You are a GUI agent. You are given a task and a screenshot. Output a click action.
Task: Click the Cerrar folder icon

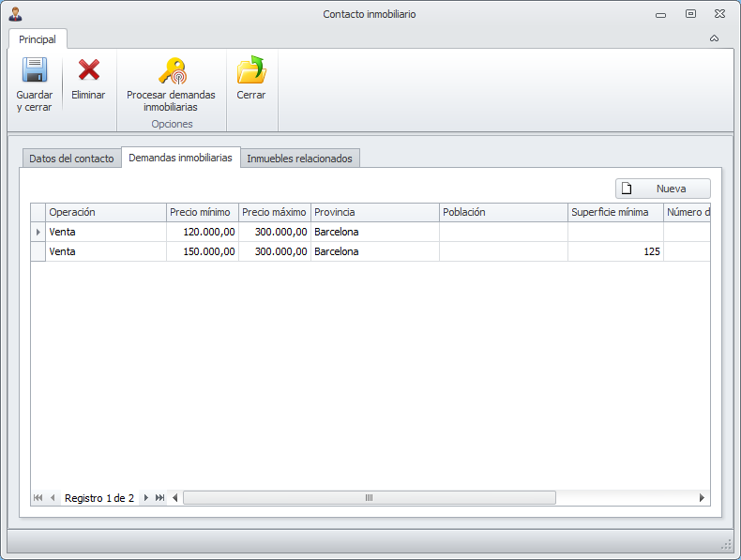(x=251, y=70)
